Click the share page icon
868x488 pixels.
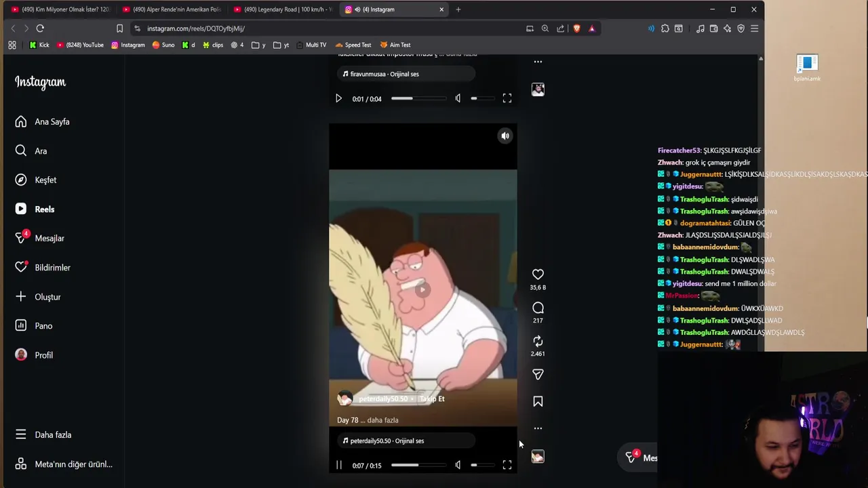(561, 28)
